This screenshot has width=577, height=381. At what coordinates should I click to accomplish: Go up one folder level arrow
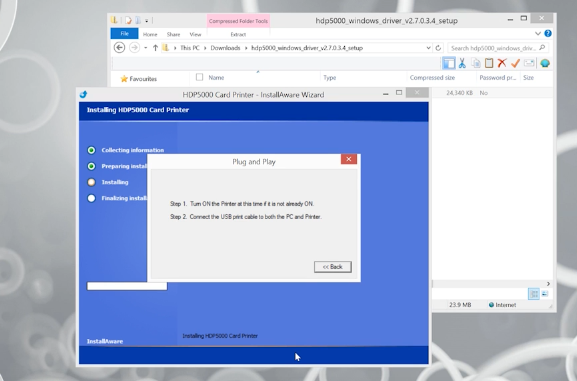pyautogui.click(x=155, y=47)
